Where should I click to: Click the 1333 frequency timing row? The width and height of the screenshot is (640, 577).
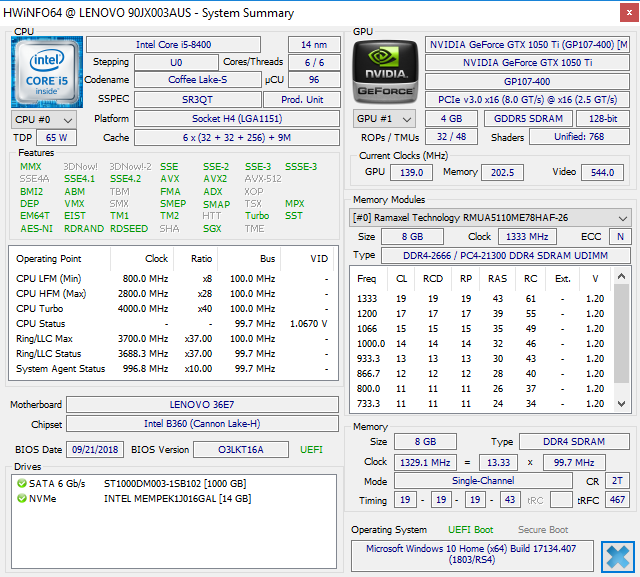(481, 299)
